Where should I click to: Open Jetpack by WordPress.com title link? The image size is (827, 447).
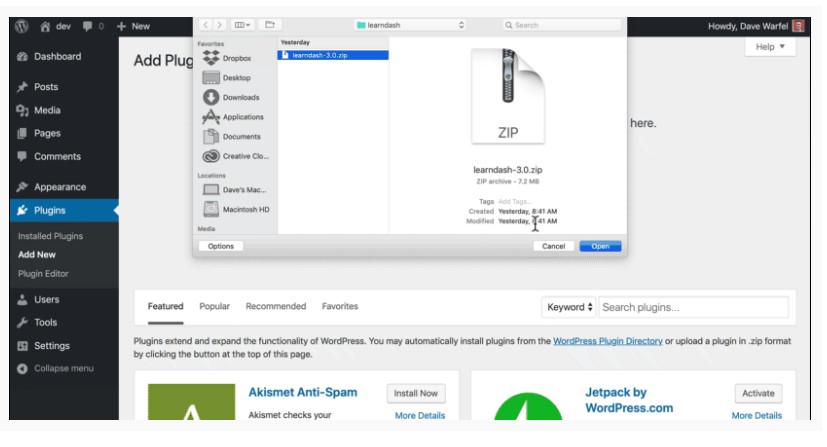pos(629,400)
